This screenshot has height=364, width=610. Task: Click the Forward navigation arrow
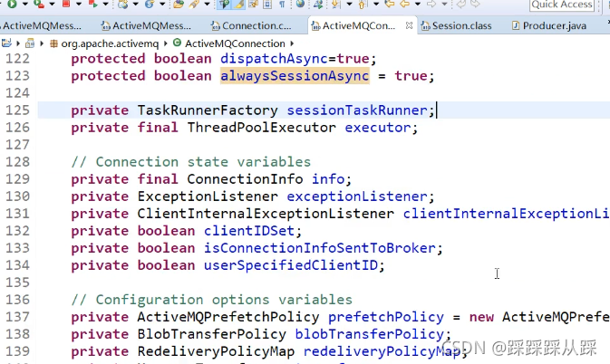(431, 5)
